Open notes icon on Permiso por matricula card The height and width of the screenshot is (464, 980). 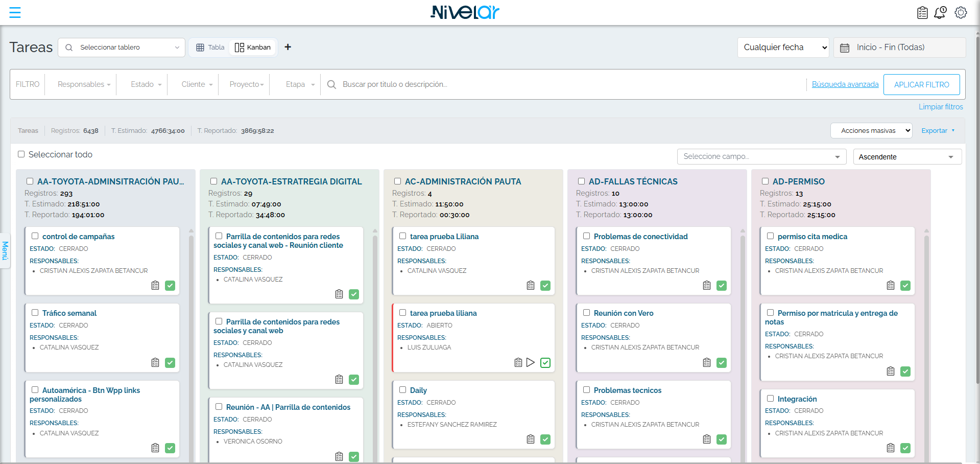[x=891, y=372]
